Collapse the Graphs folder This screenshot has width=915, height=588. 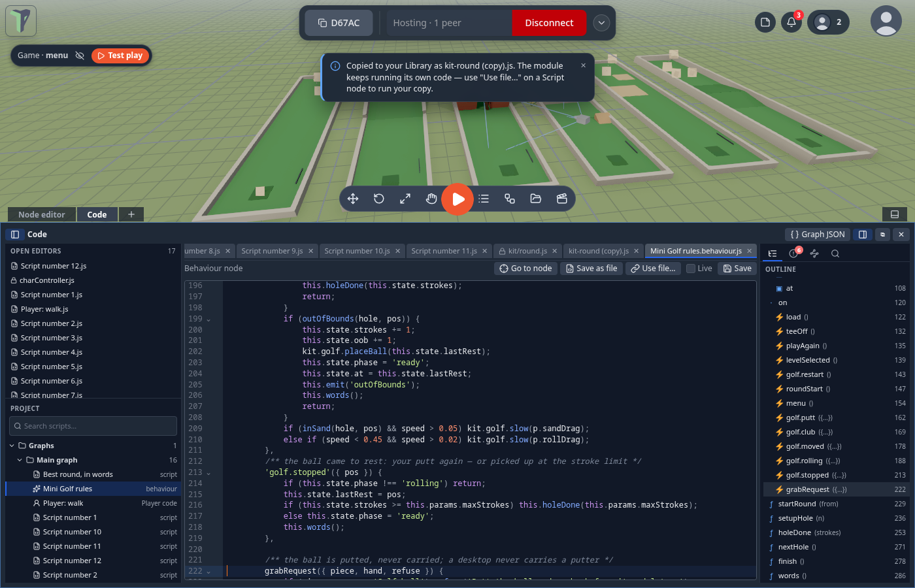(12, 446)
